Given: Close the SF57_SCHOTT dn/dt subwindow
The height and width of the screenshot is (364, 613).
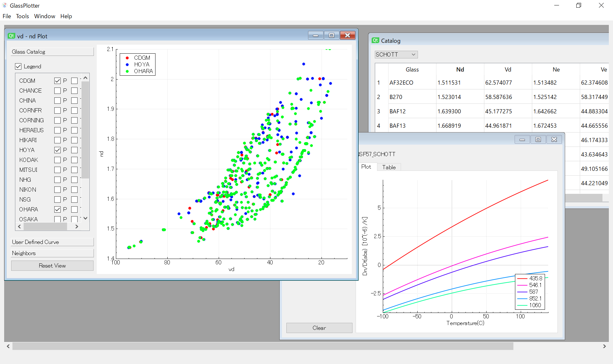Looking at the screenshot, I should coord(554,140).
